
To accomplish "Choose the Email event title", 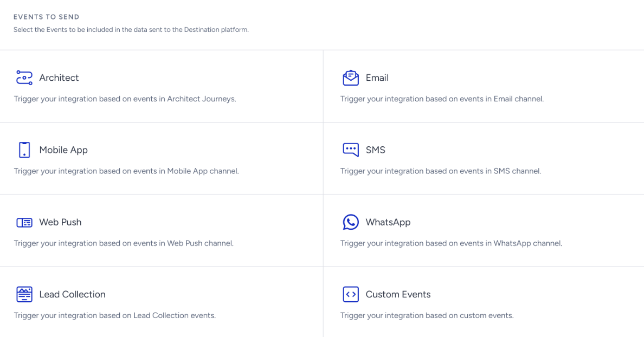I will click(x=377, y=77).
